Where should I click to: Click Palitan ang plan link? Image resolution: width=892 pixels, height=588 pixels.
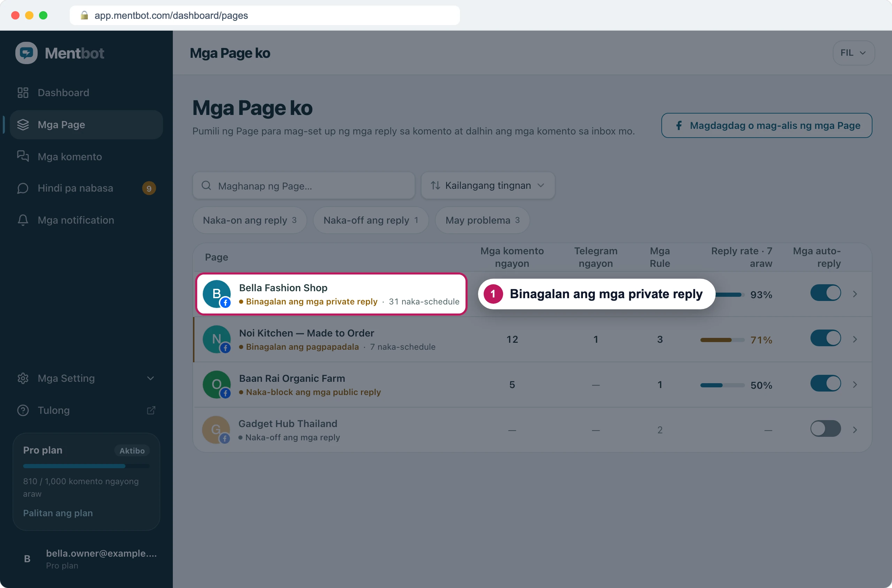coord(58,513)
